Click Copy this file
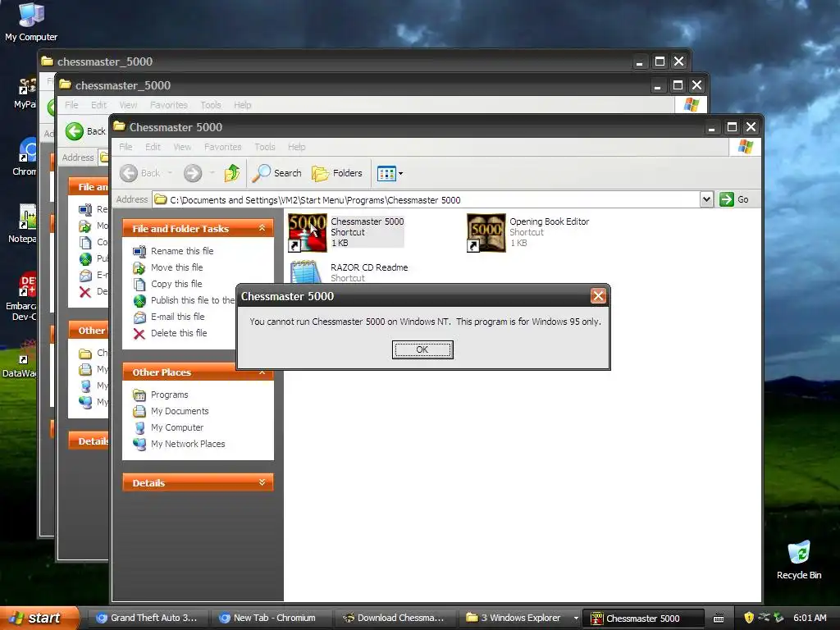Image resolution: width=840 pixels, height=630 pixels. (x=176, y=284)
